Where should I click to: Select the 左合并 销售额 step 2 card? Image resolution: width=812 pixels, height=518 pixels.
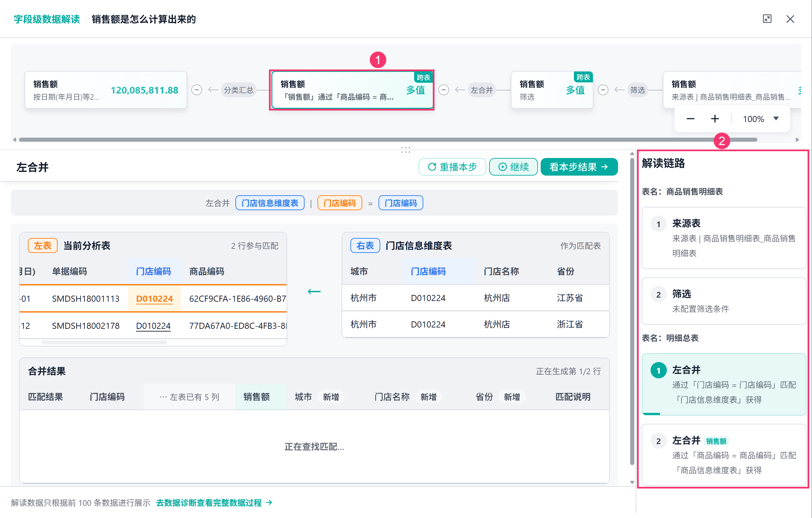(724, 455)
